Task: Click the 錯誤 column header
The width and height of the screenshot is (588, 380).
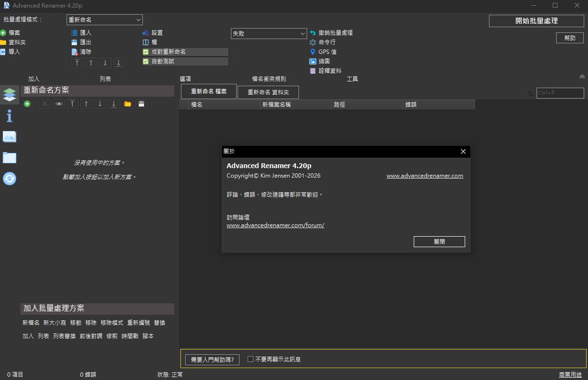Action: 439,104
